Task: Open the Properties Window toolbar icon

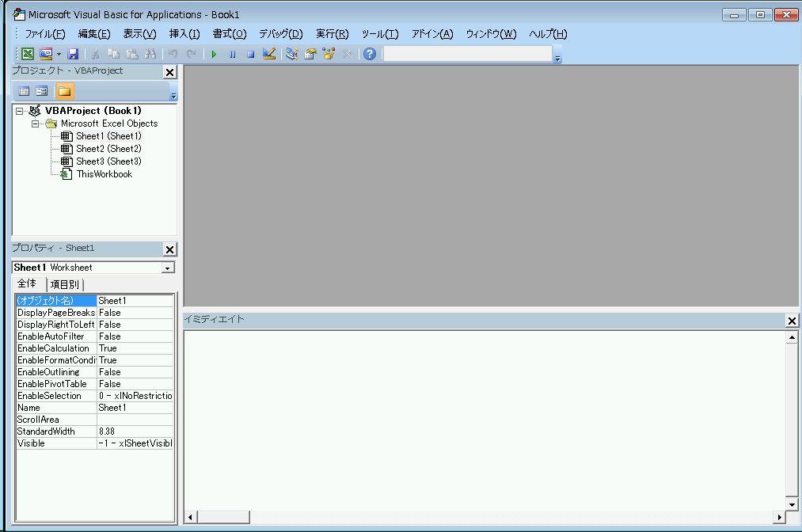Action: click(310, 55)
